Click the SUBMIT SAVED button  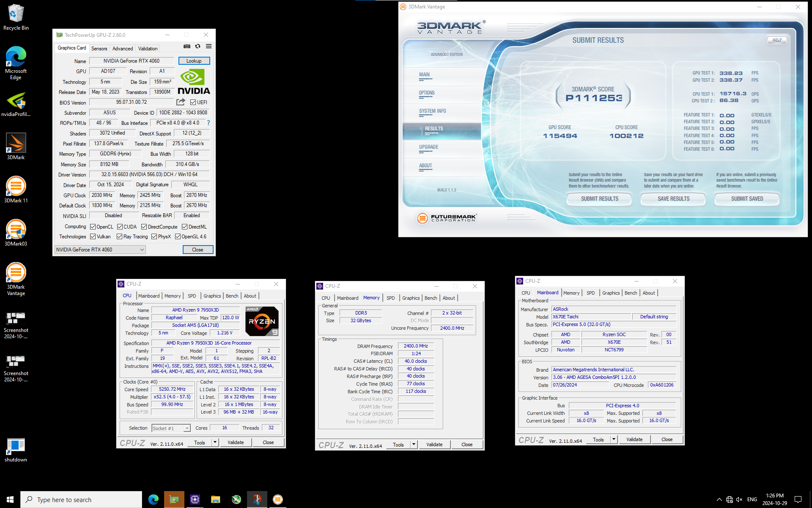(747, 199)
